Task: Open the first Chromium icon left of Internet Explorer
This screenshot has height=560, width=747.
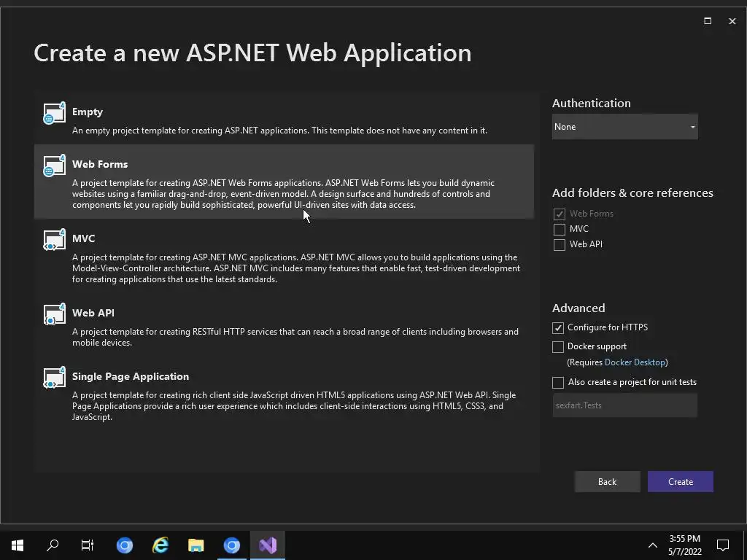Action: 124,545
